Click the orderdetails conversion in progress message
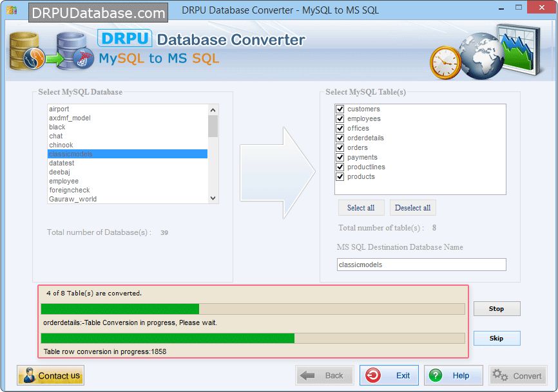 [130, 322]
